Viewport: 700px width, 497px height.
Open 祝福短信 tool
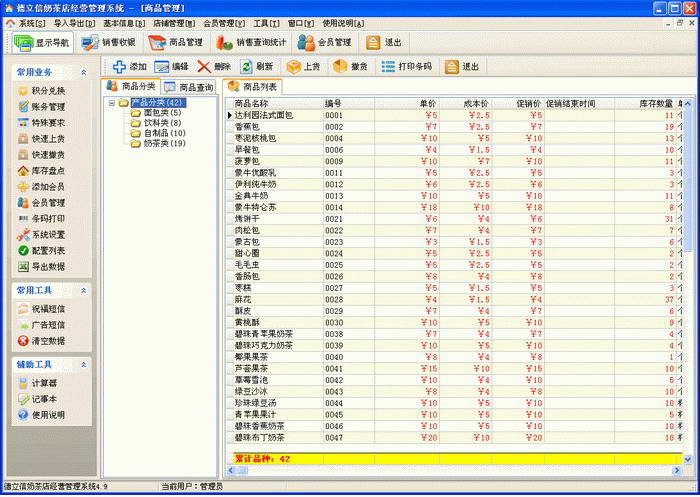click(x=42, y=309)
